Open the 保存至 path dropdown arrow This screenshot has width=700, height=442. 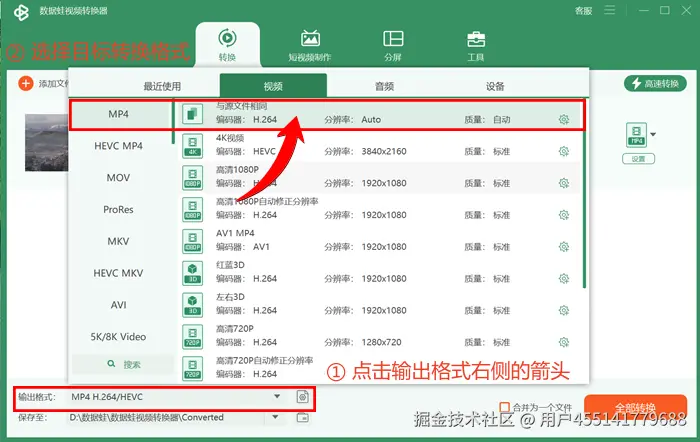click(275, 417)
